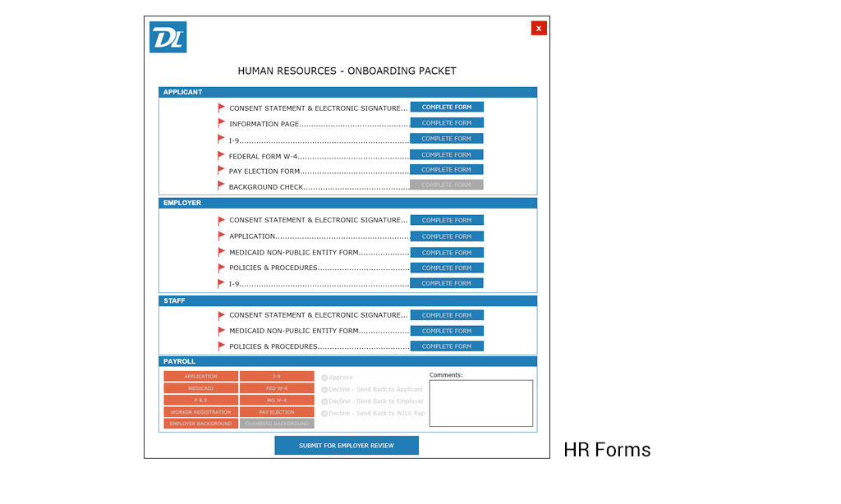Click the flag beside Pay Election Form
Image resolution: width=841 pixels, height=504 pixels.
[x=221, y=171]
